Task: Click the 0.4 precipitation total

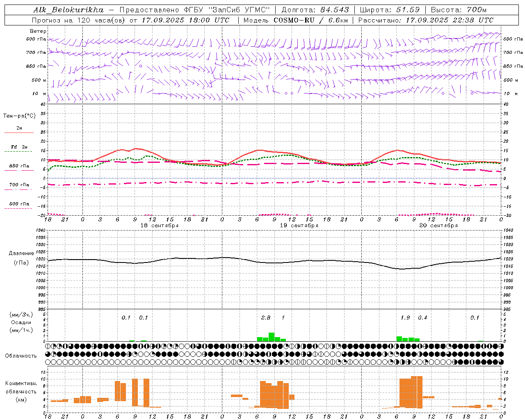Action: click(x=422, y=317)
